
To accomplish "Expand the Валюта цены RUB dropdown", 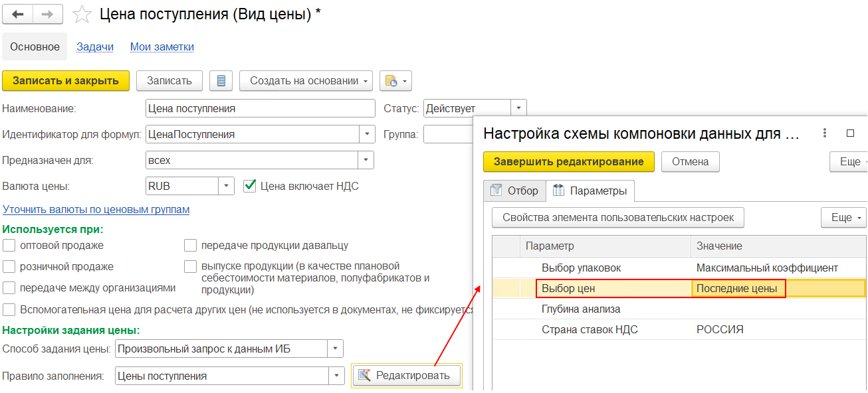I will 226,186.
